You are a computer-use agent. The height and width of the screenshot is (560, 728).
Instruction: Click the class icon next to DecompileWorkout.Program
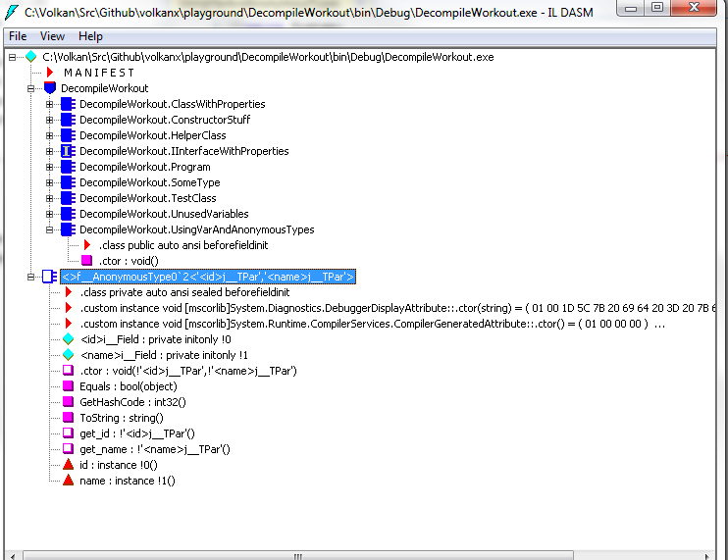pos(68,167)
